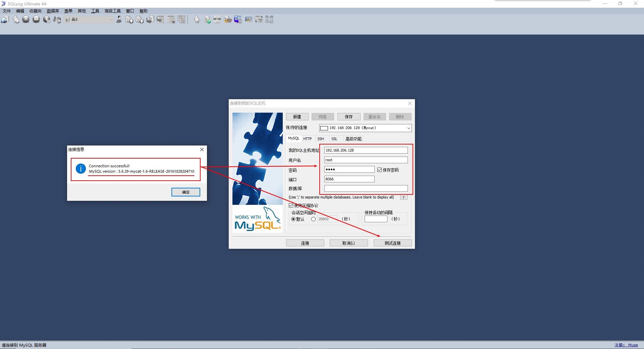
Task: Open the 文件 menu
Action: (x=7, y=11)
